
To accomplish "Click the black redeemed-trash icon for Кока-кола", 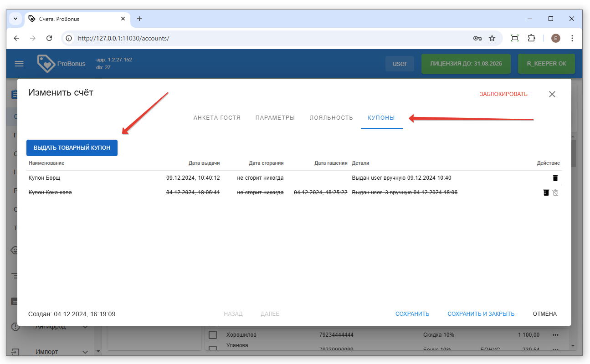I will (546, 192).
